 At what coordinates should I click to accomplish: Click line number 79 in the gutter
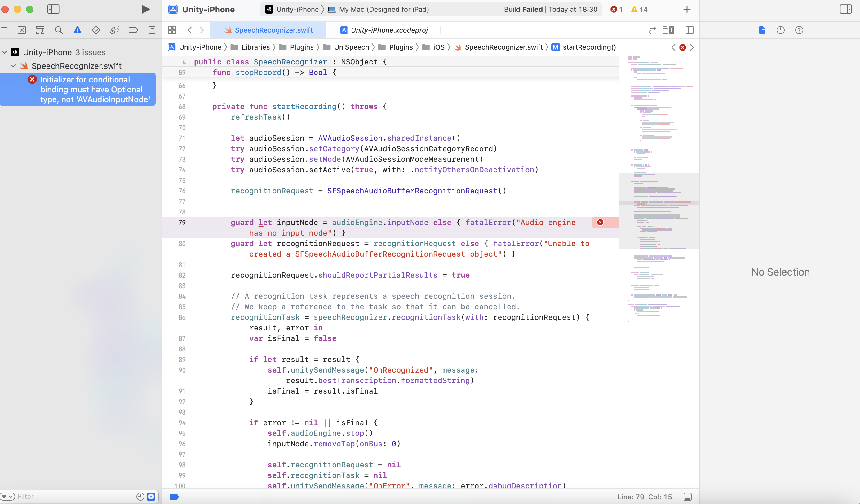point(182,223)
